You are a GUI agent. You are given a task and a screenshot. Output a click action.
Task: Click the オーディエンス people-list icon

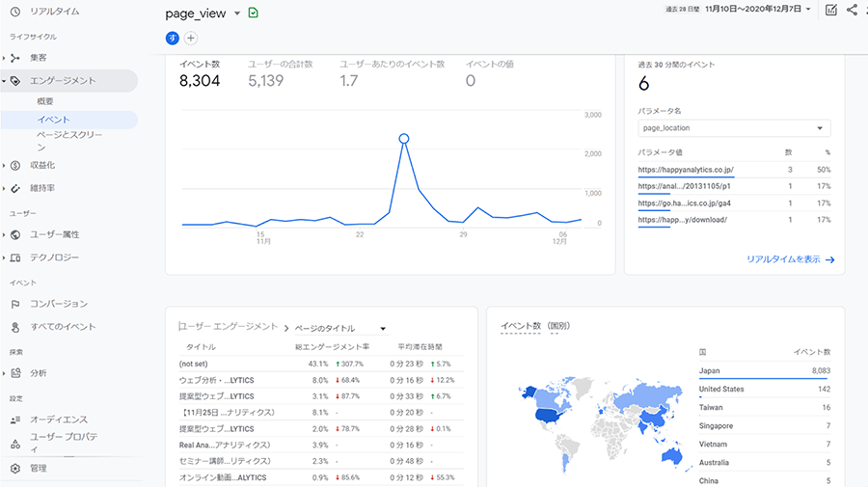[x=15, y=419]
